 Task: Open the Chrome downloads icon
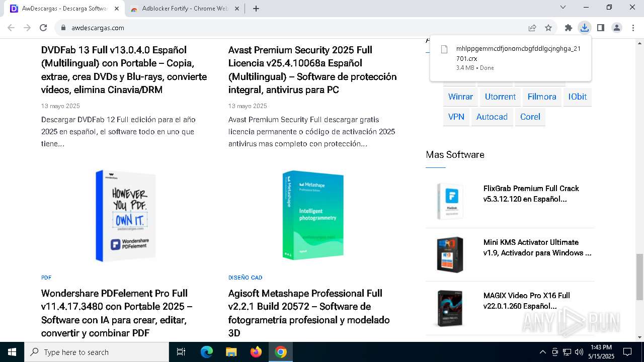point(585,28)
